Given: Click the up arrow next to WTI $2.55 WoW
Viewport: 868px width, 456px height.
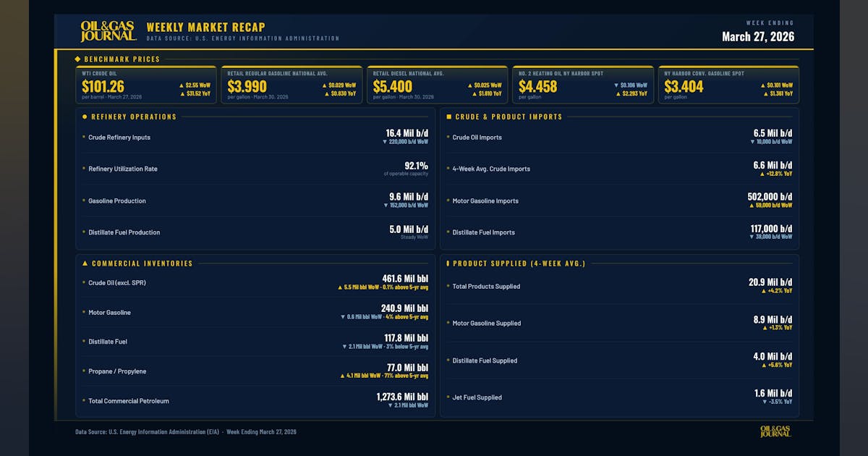Looking at the screenshot, I should (182, 85).
